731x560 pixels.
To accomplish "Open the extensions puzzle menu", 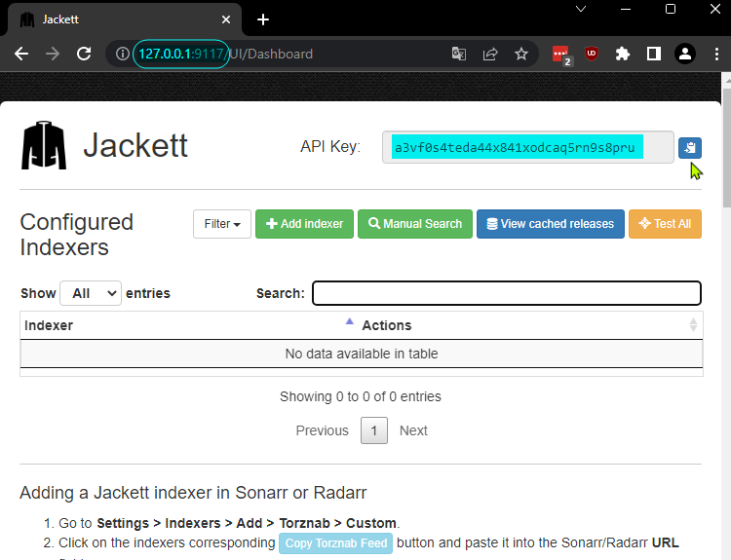I will [x=623, y=54].
